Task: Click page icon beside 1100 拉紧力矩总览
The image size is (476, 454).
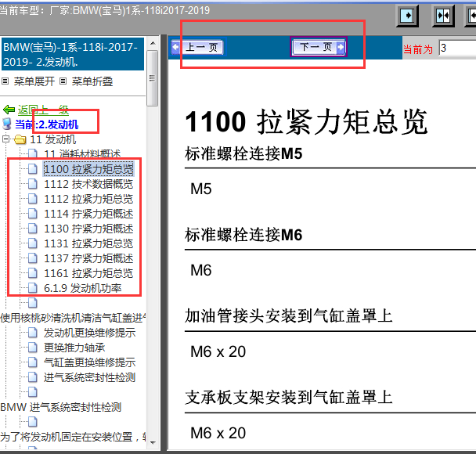Action: coord(33,169)
